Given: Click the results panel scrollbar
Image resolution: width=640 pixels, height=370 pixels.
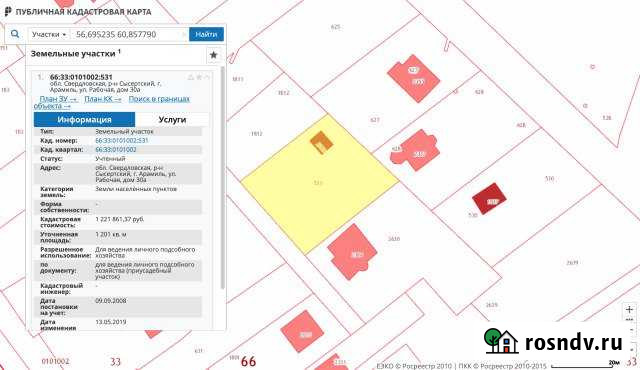Looking at the screenshot, I should [x=222, y=178].
